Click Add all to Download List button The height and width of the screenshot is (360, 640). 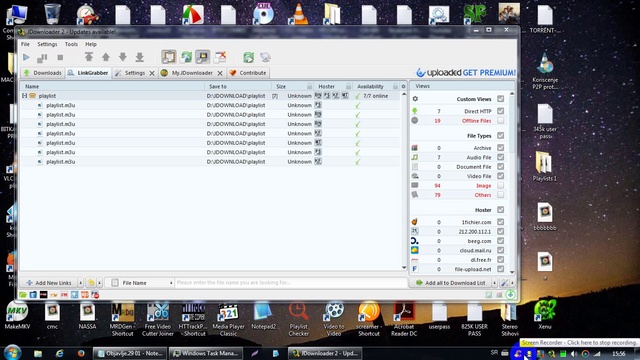point(451,283)
